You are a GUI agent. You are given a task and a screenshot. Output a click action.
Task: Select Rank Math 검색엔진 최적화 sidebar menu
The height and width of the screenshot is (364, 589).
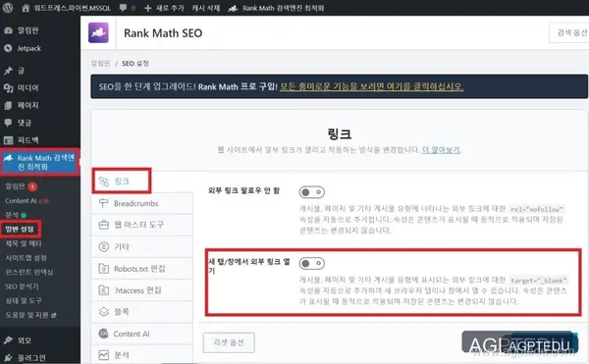(x=40, y=162)
